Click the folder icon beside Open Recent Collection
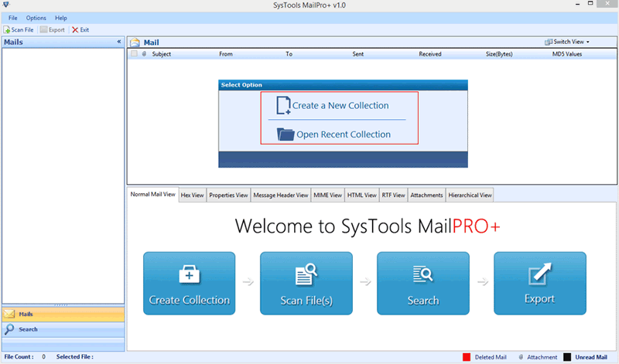 point(285,134)
